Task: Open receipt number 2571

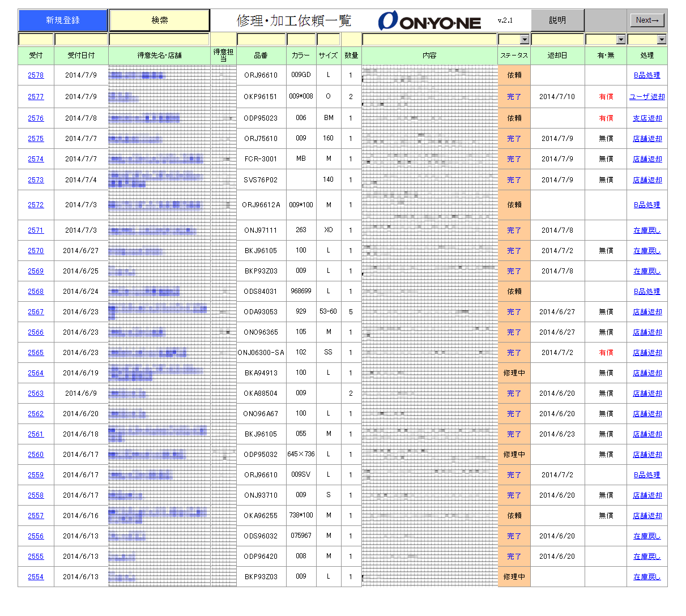Action: click(36, 230)
